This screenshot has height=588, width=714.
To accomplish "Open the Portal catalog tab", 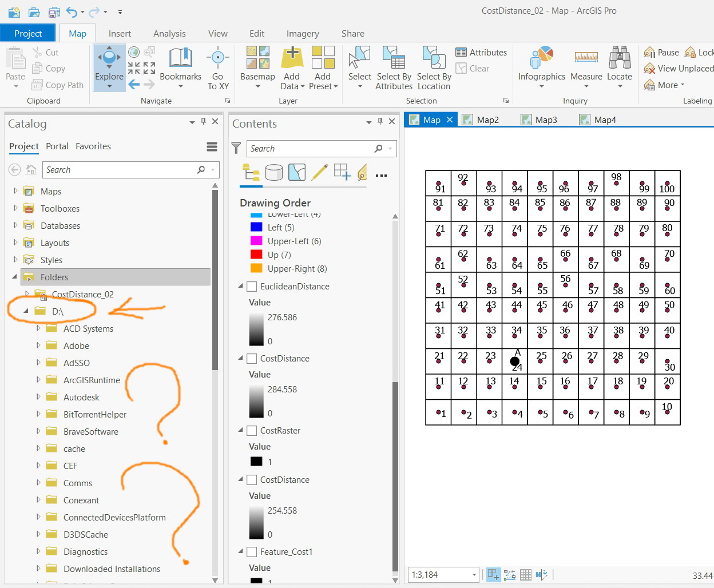I will pyautogui.click(x=57, y=146).
